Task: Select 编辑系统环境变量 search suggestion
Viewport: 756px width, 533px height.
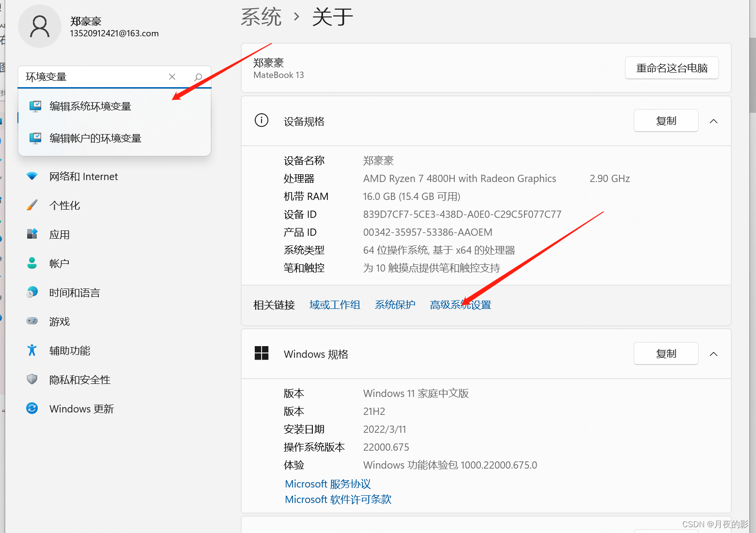Action: pyautogui.click(x=114, y=107)
